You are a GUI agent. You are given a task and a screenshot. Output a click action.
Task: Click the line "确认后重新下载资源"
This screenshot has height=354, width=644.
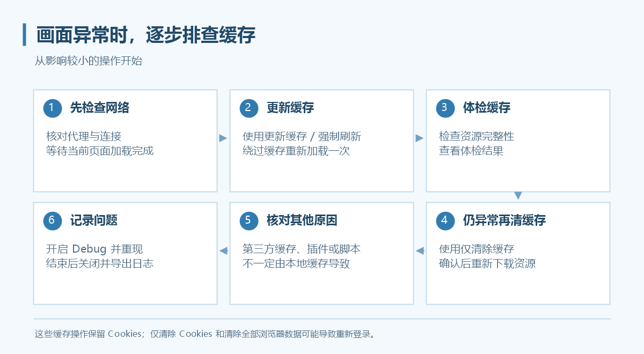tap(487, 263)
